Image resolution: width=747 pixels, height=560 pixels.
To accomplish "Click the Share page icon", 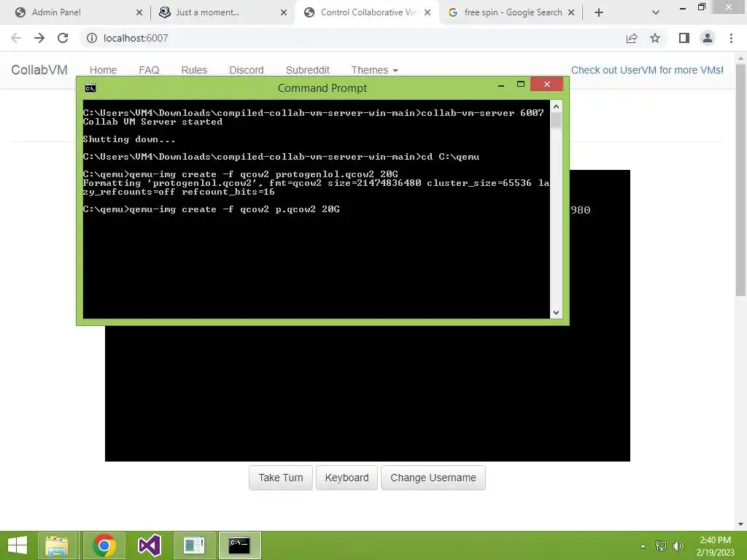I will 632,38.
